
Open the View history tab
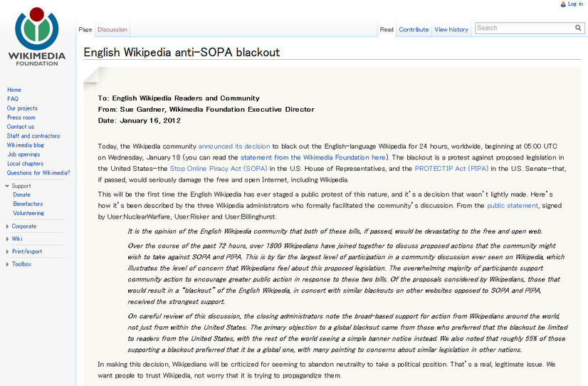pos(451,29)
